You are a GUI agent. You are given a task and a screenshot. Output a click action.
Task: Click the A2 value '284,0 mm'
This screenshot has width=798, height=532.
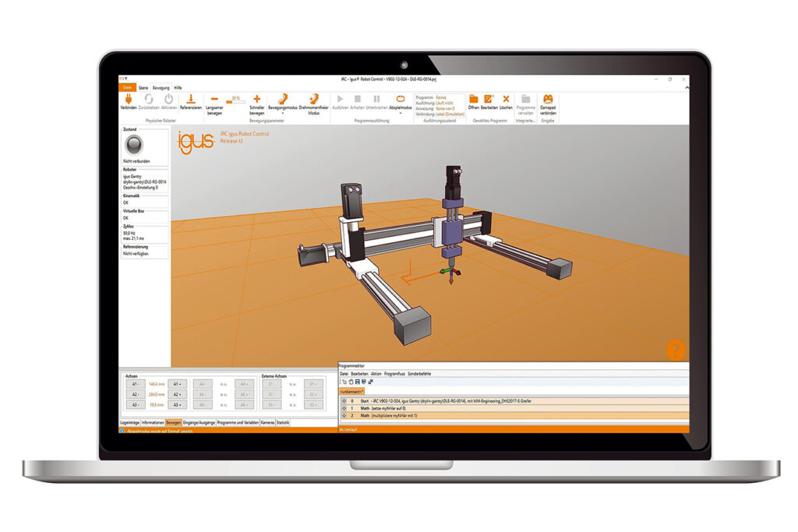point(156,395)
